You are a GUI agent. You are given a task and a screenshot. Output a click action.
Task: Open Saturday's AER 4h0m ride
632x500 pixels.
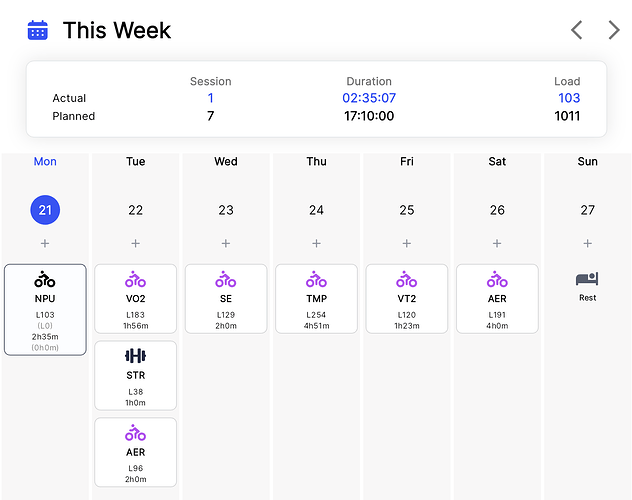pyautogui.click(x=497, y=299)
